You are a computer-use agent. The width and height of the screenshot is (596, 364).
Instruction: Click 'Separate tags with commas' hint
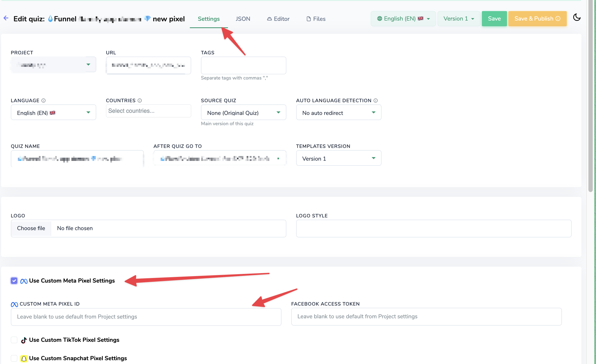click(x=234, y=78)
